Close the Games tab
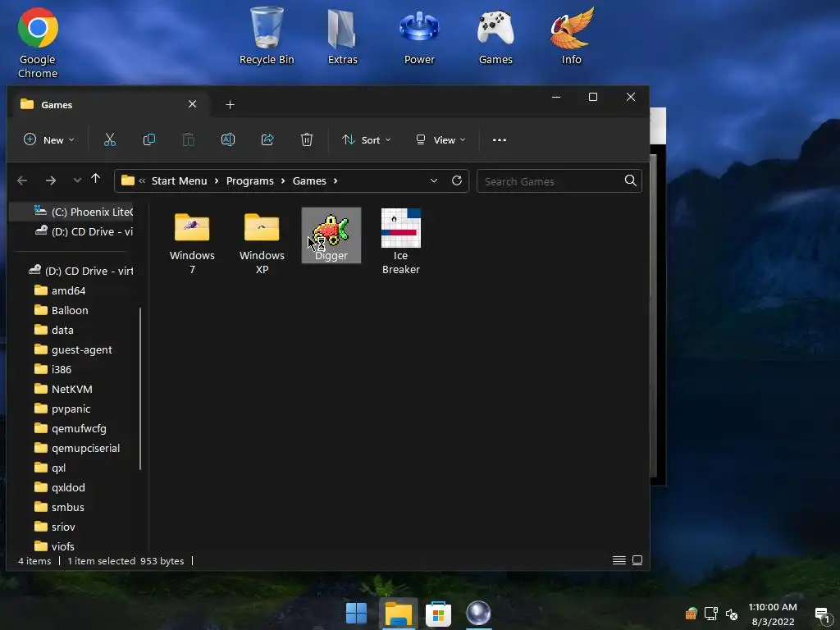 [192, 104]
